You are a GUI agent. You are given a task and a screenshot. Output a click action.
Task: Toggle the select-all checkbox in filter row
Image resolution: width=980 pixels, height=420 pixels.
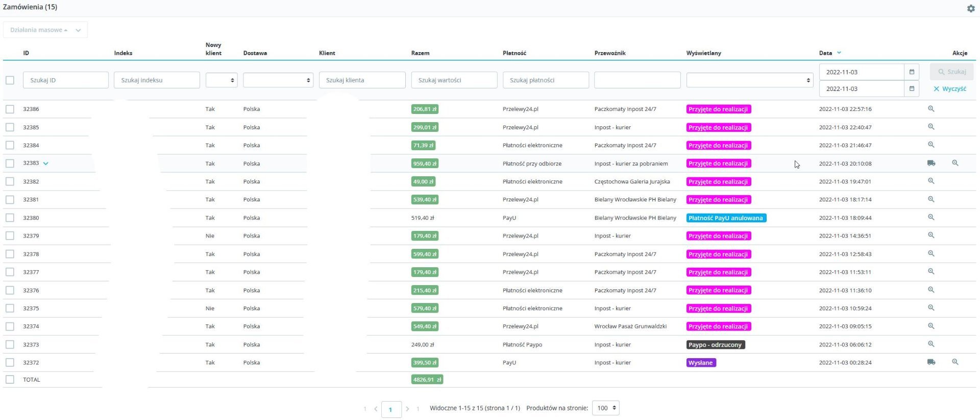click(x=10, y=80)
